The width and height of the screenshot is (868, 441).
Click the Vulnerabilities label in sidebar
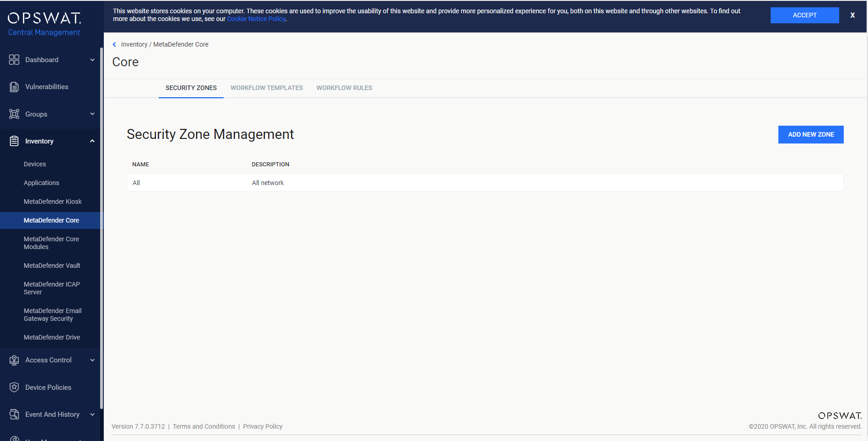(x=47, y=87)
